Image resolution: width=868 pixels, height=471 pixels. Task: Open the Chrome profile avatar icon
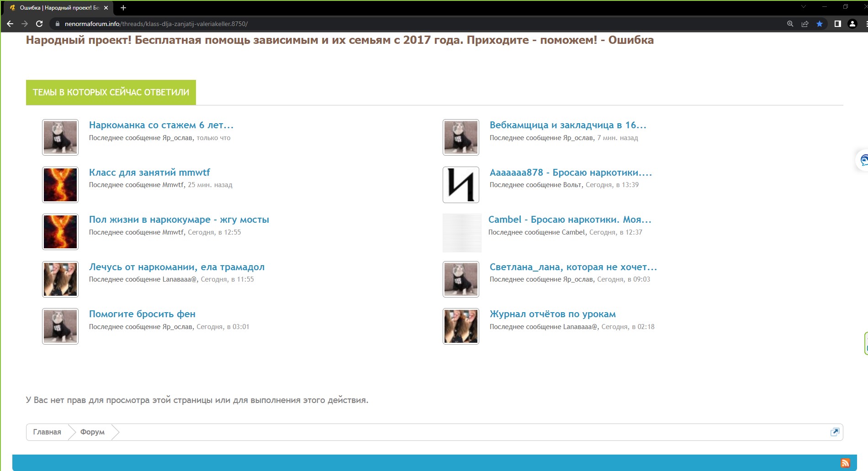(x=852, y=24)
